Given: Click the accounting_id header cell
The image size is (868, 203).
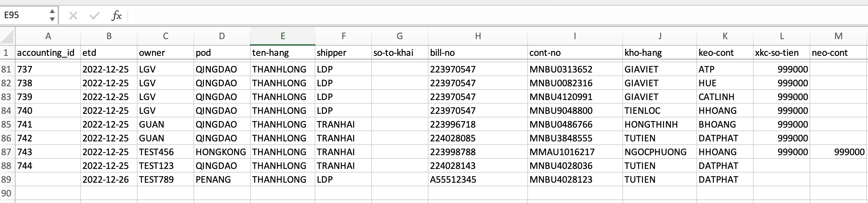Looking at the screenshot, I should pos(48,53).
